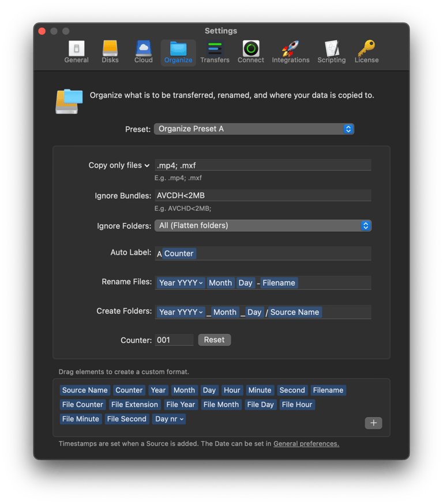Click the plus button to add element
The height and width of the screenshot is (504, 443).
click(x=373, y=423)
